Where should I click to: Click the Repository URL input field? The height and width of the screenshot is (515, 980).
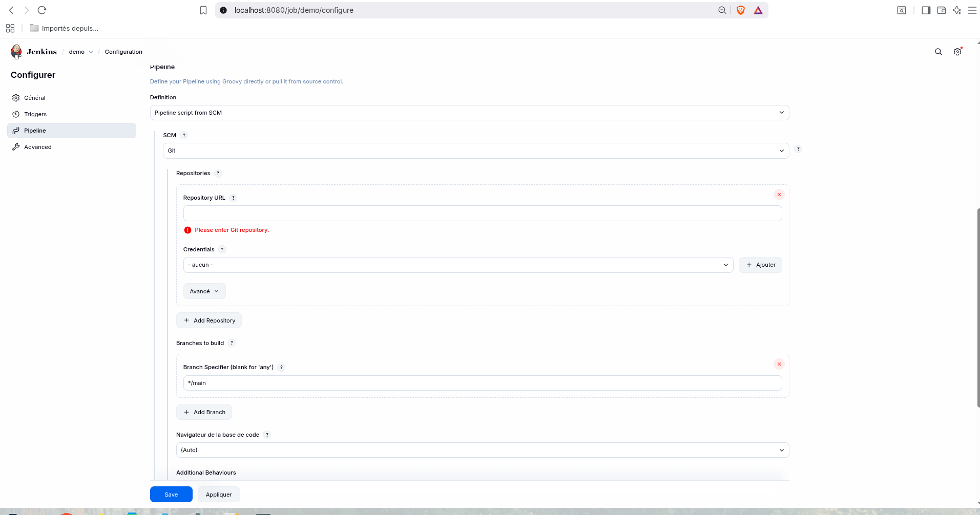(483, 213)
